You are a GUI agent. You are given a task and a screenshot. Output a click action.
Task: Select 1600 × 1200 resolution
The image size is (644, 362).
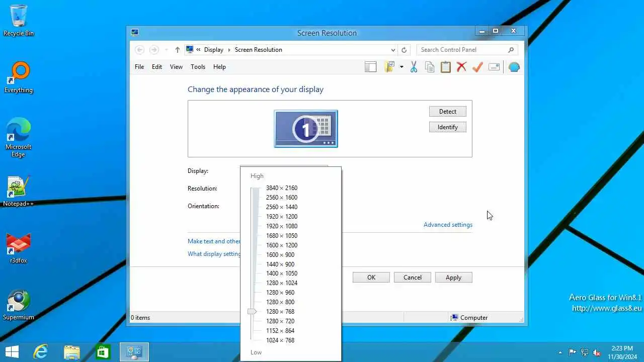[x=282, y=245]
